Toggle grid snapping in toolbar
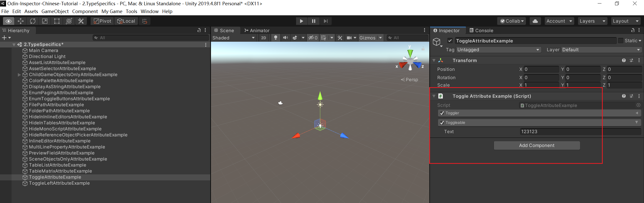Screen dimensions: 644x203 [x=145, y=21]
